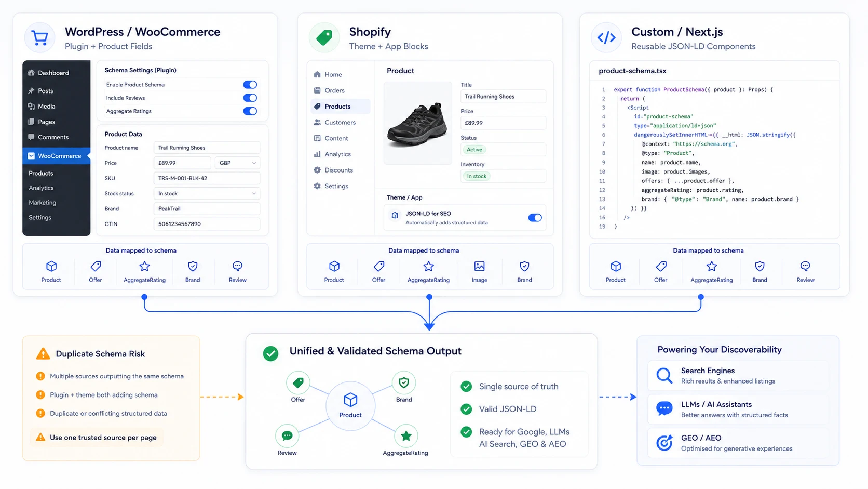The height and width of the screenshot is (489, 868).
Task: Click the Custom Next.js code brackets icon
Action: coord(606,37)
